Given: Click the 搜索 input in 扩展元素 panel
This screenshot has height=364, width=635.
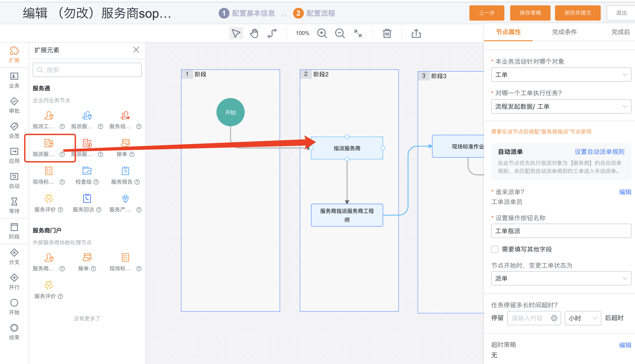Looking at the screenshot, I should 87,70.
